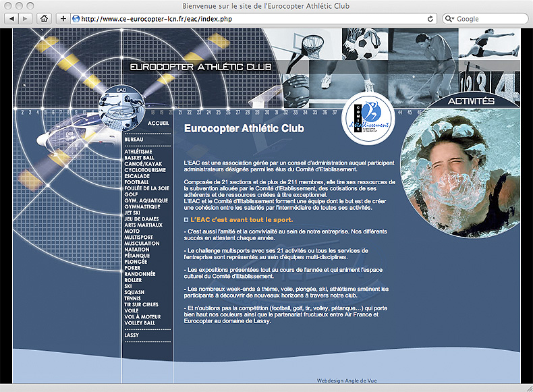Image resolution: width=533 pixels, height=392 pixels.
Task: Open the VOILE section
Action: pos(131,311)
